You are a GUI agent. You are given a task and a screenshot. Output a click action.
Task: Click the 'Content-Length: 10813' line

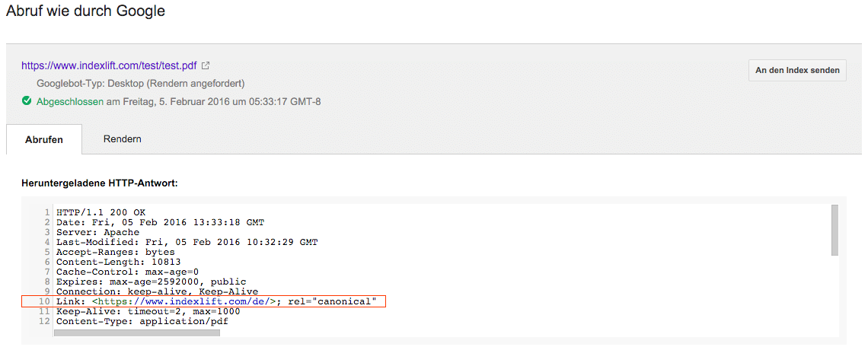[x=119, y=262]
